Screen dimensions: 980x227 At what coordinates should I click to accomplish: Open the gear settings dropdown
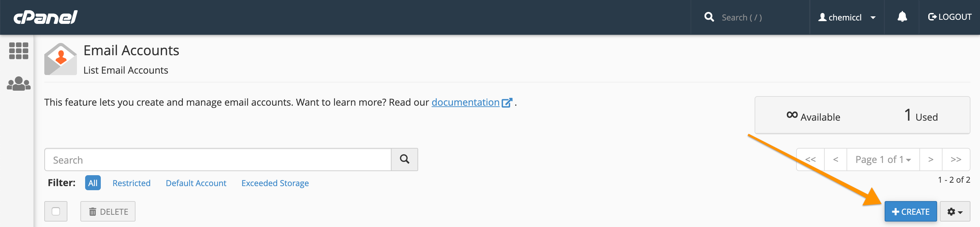954,212
